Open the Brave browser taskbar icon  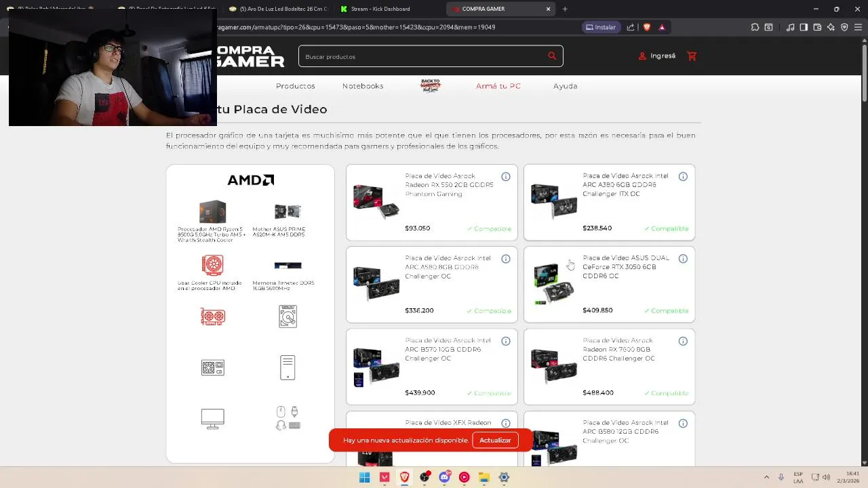coord(405,477)
